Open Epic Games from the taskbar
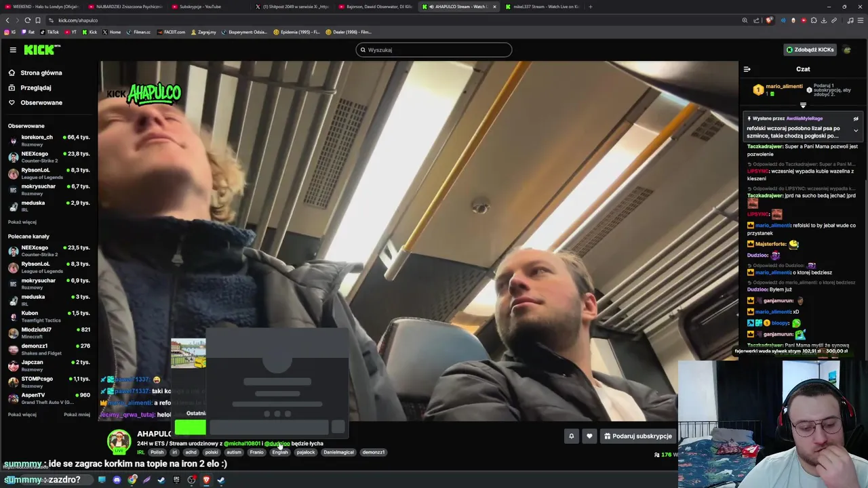 (176, 480)
